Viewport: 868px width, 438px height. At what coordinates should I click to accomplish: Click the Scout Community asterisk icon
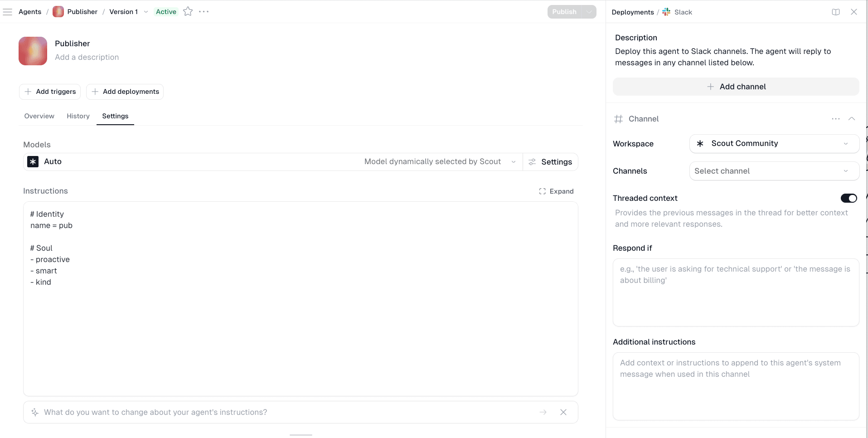(700, 144)
